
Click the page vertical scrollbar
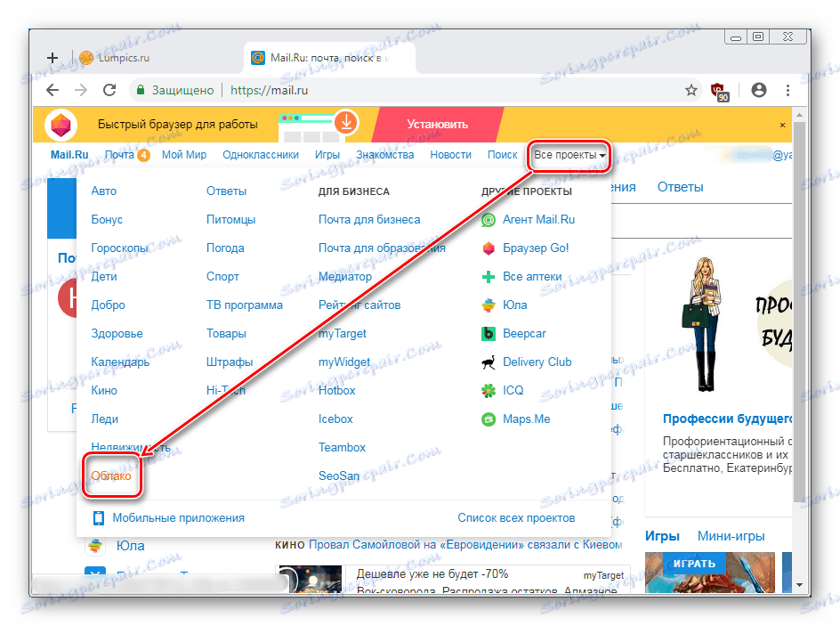tap(799, 311)
